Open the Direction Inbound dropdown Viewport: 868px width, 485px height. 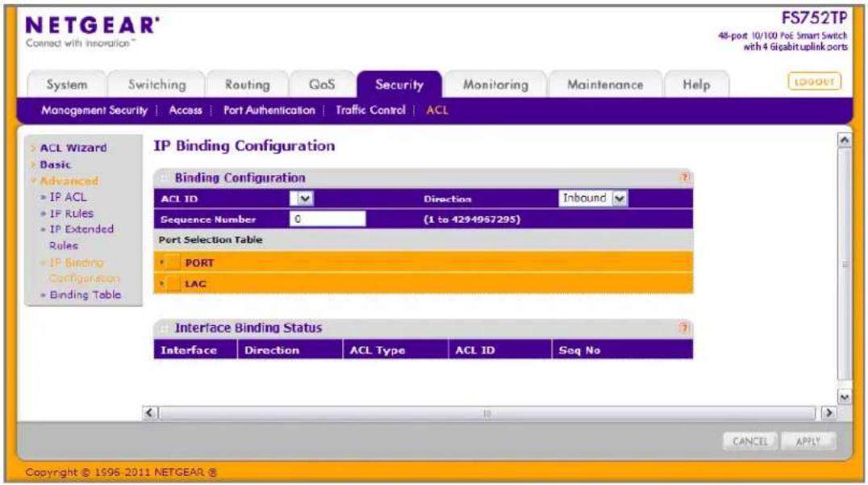coord(593,199)
